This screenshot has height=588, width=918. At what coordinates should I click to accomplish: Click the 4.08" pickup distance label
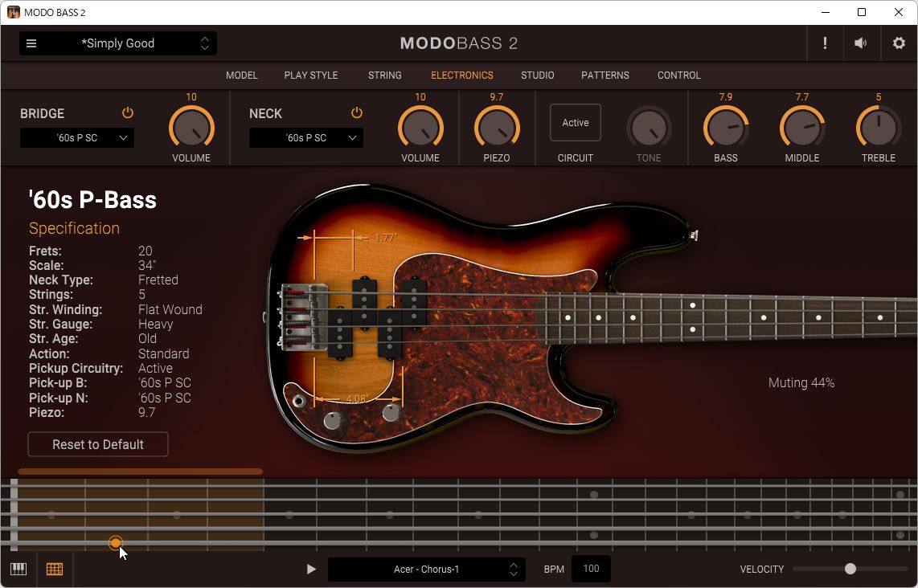[x=357, y=399]
